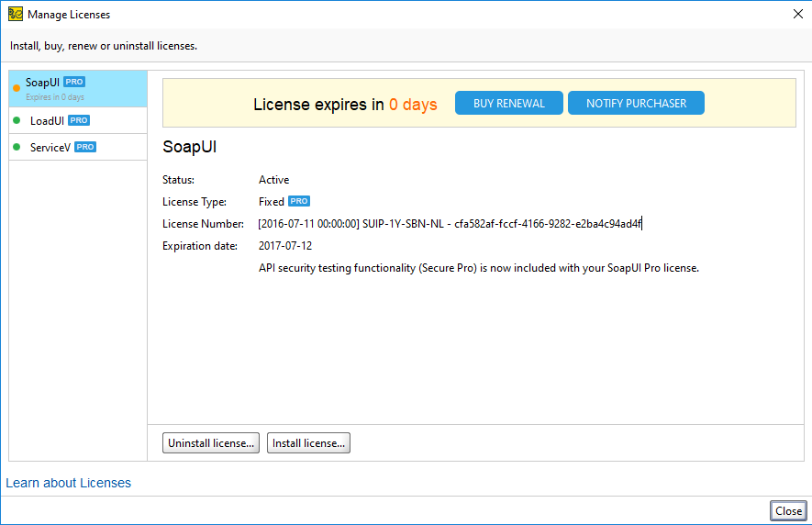Click Install license... button

[x=308, y=443]
